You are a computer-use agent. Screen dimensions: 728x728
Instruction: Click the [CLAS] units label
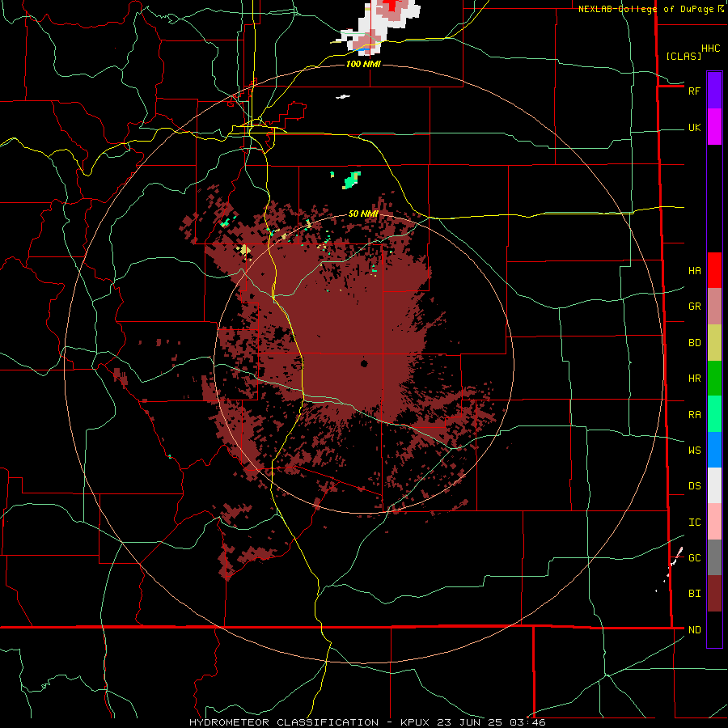pos(684,56)
